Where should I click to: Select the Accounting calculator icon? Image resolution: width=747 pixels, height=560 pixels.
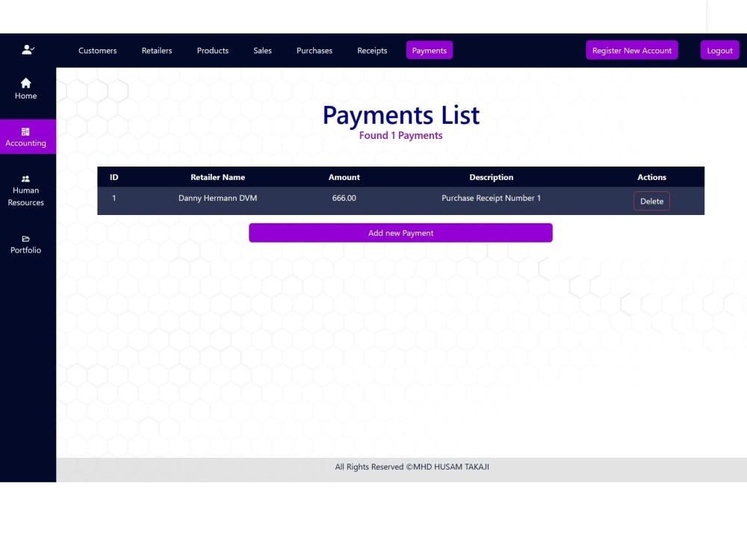point(25,131)
